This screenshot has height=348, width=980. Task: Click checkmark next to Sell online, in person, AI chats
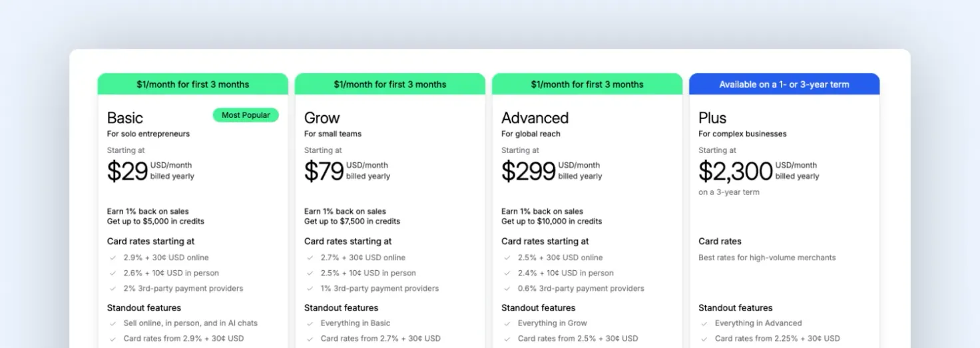(x=113, y=323)
